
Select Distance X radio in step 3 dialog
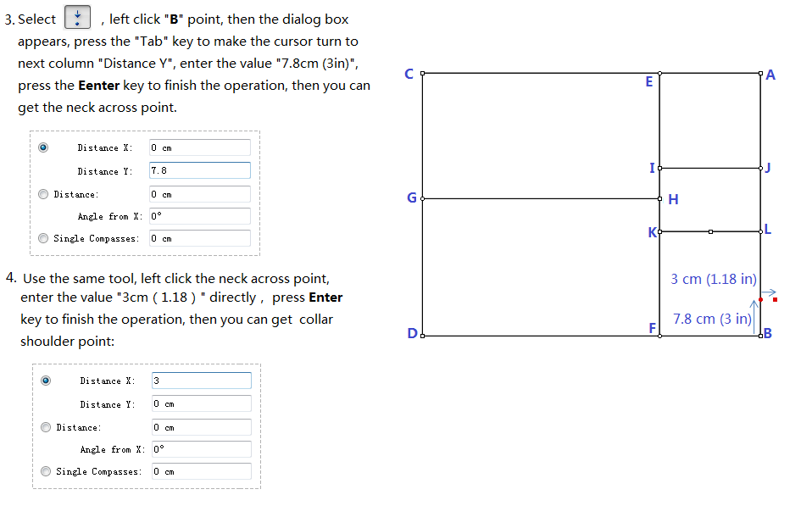tap(44, 147)
